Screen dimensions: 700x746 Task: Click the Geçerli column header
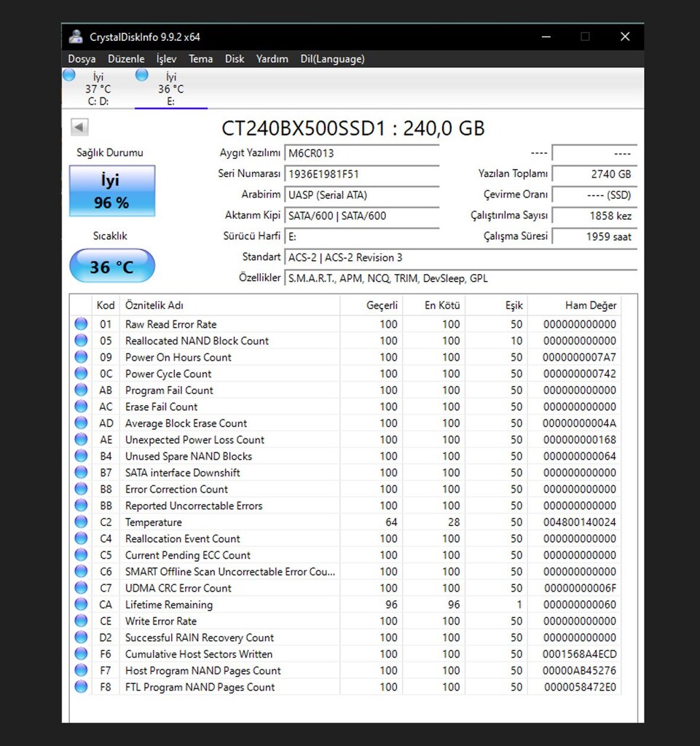pos(371,305)
